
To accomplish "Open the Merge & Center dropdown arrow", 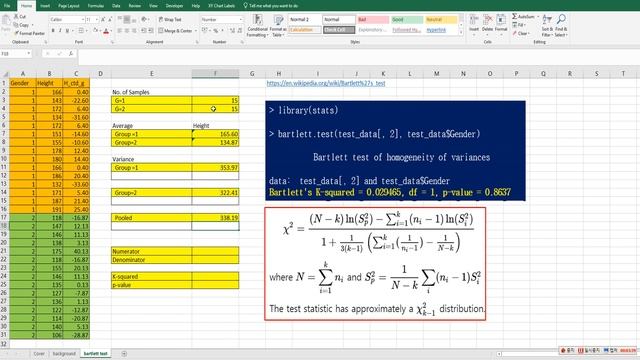I will 196,31.
